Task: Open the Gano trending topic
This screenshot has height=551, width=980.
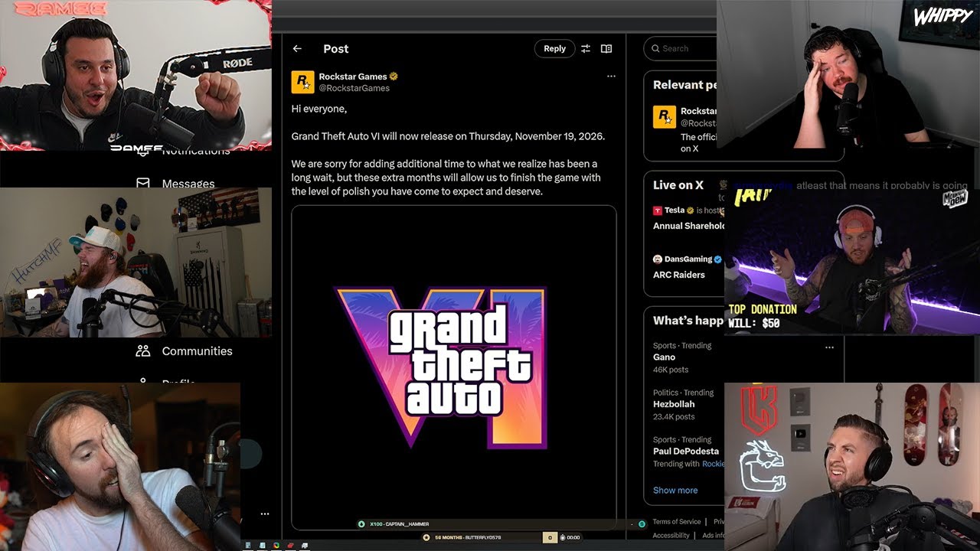Action: click(x=682, y=357)
